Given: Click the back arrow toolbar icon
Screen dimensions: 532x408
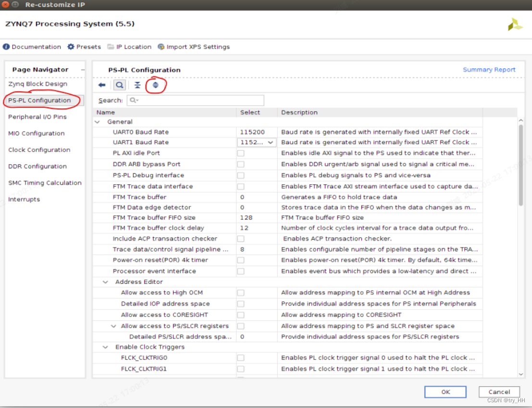Looking at the screenshot, I should (x=102, y=85).
